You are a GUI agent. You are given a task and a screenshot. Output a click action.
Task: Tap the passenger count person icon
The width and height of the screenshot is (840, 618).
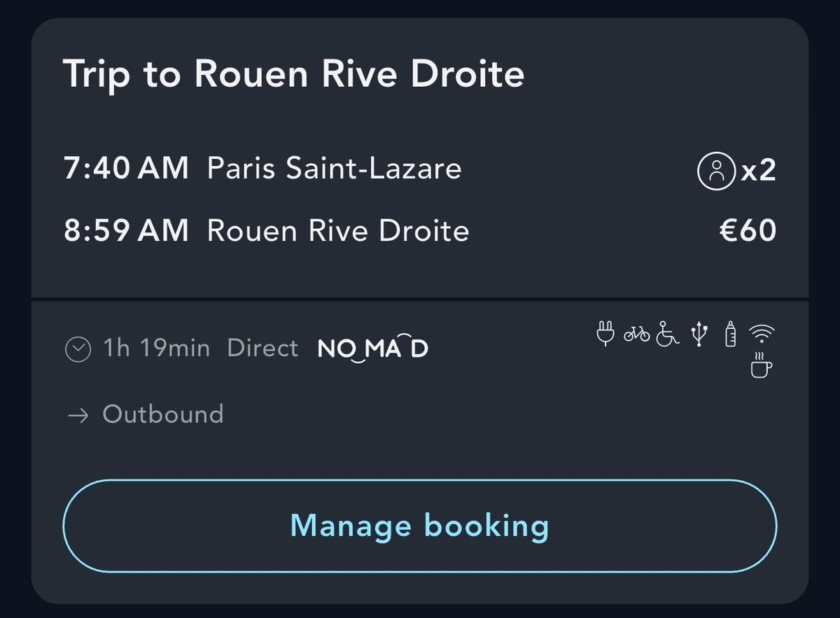(x=716, y=171)
